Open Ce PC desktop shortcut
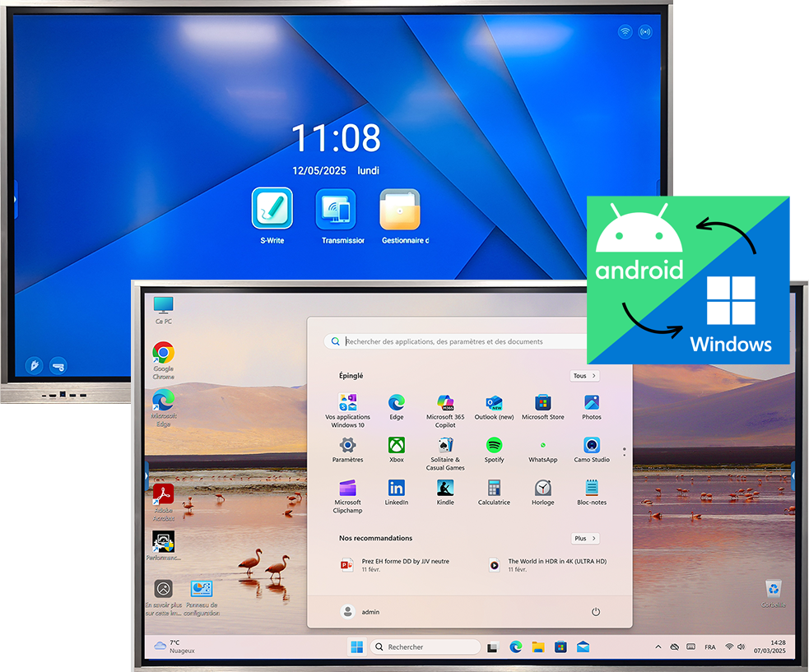Screen dimensions: 809x672 point(164,310)
